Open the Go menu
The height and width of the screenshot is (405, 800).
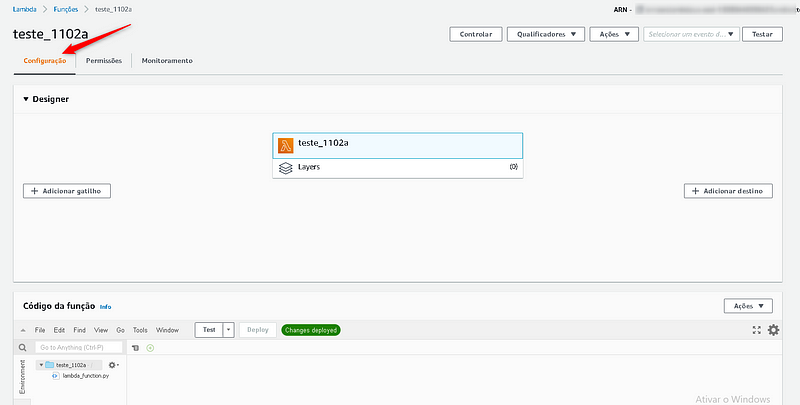(x=120, y=330)
